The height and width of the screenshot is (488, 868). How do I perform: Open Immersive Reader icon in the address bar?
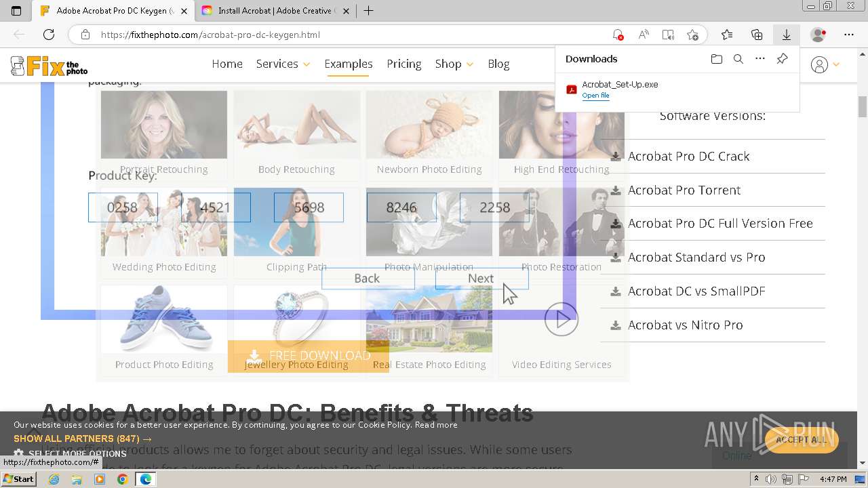668,35
